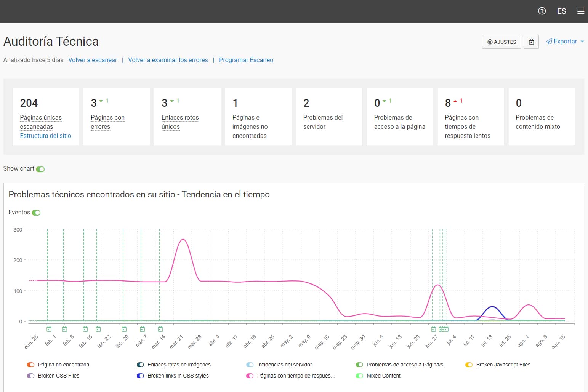
Task: Click Volver a examinar los errores
Action: pyautogui.click(x=168, y=60)
